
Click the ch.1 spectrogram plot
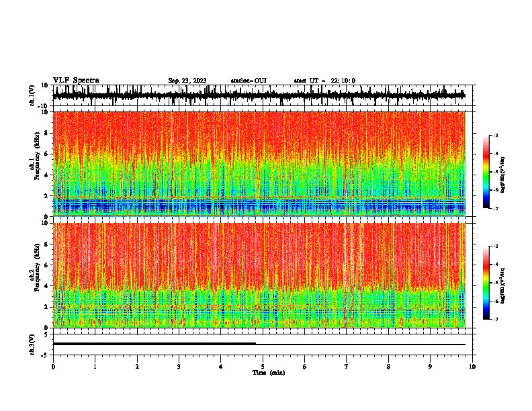point(259,164)
